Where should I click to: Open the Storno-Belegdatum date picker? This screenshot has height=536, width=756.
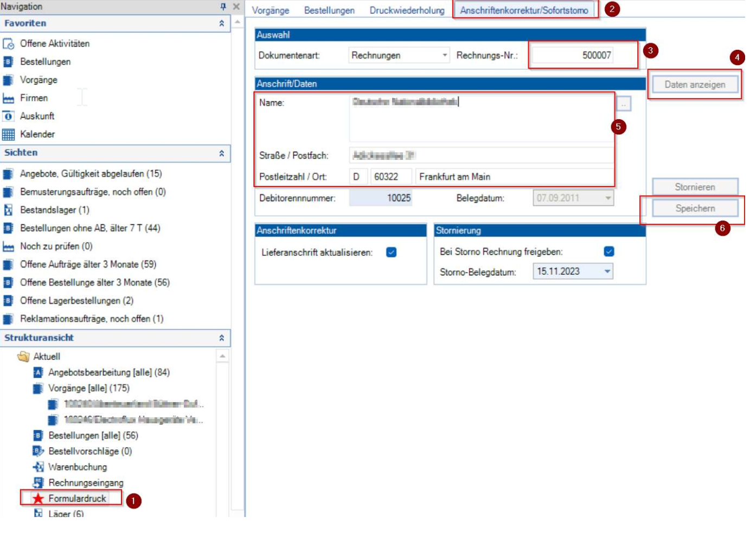(607, 272)
